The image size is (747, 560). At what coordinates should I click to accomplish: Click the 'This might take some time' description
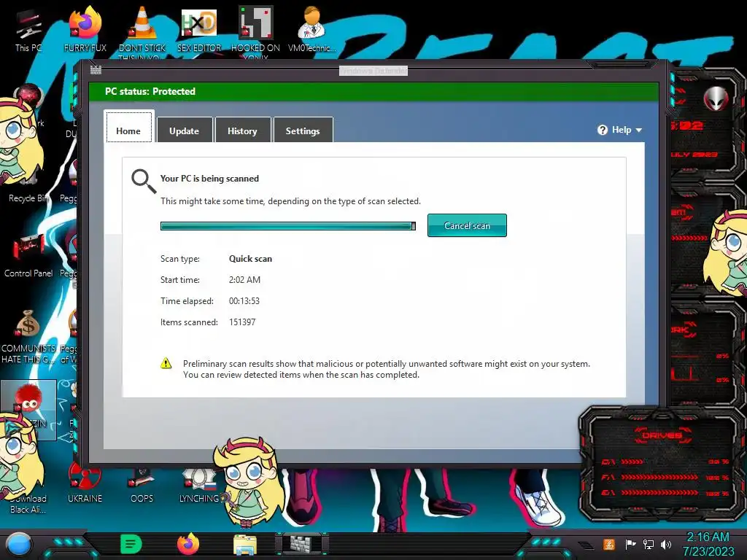[290, 201]
